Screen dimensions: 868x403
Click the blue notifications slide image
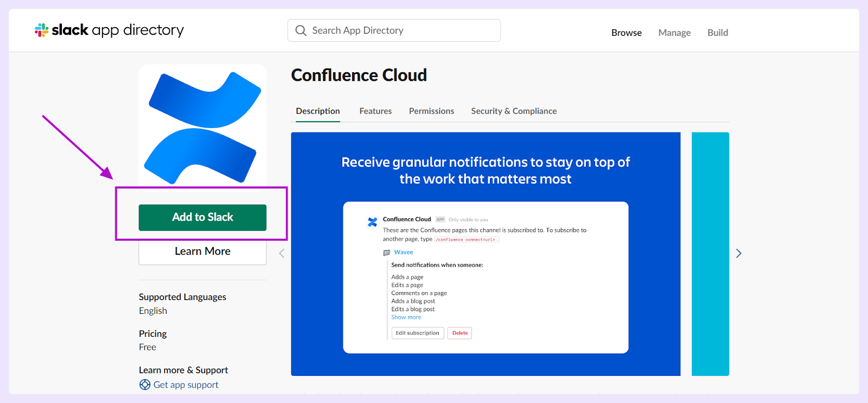(x=486, y=254)
